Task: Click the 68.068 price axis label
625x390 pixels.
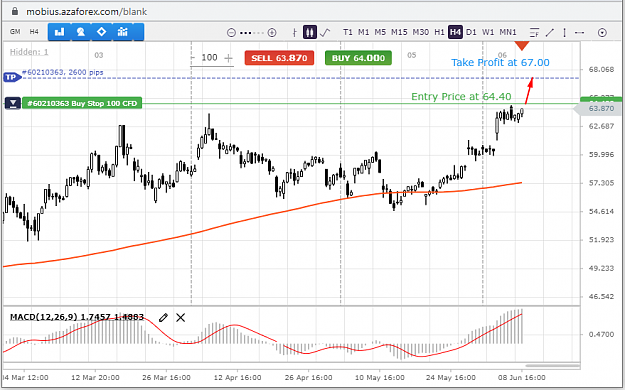Action: [601, 69]
